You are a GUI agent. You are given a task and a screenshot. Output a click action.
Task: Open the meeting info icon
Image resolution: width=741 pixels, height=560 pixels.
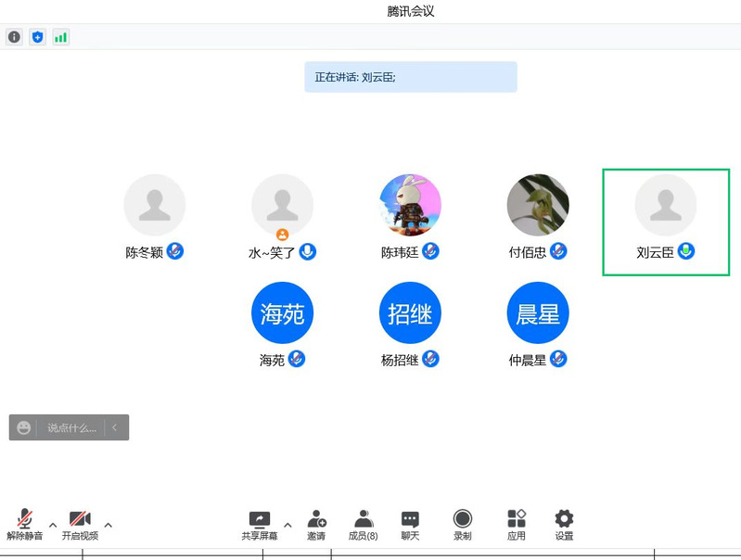pyautogui.click(x=14, y=37)
